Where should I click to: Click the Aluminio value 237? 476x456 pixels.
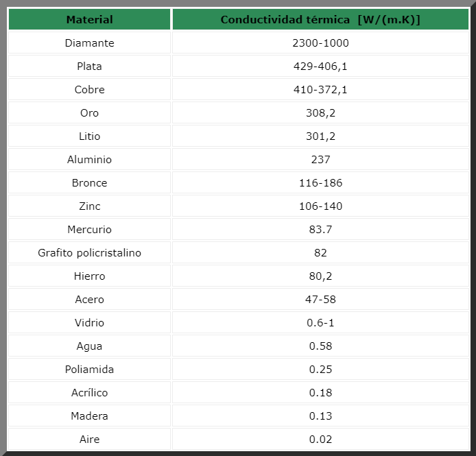click(320, 160)
